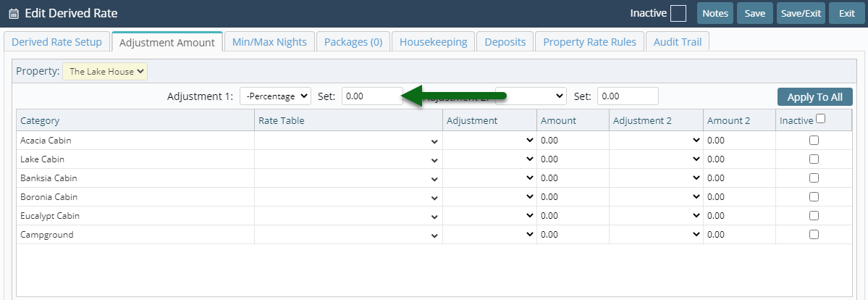Click the Apply To All button

click(x=815, y=97)
